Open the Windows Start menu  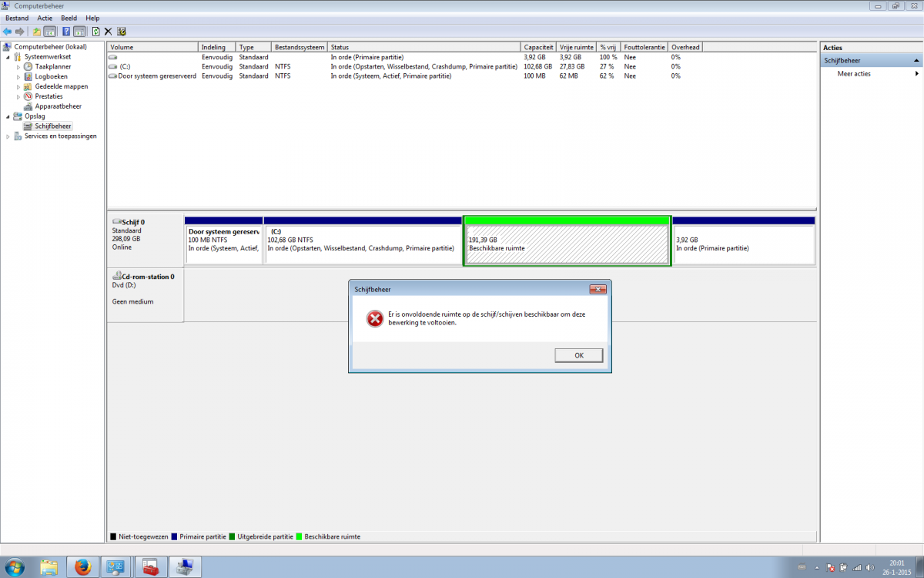14,566
